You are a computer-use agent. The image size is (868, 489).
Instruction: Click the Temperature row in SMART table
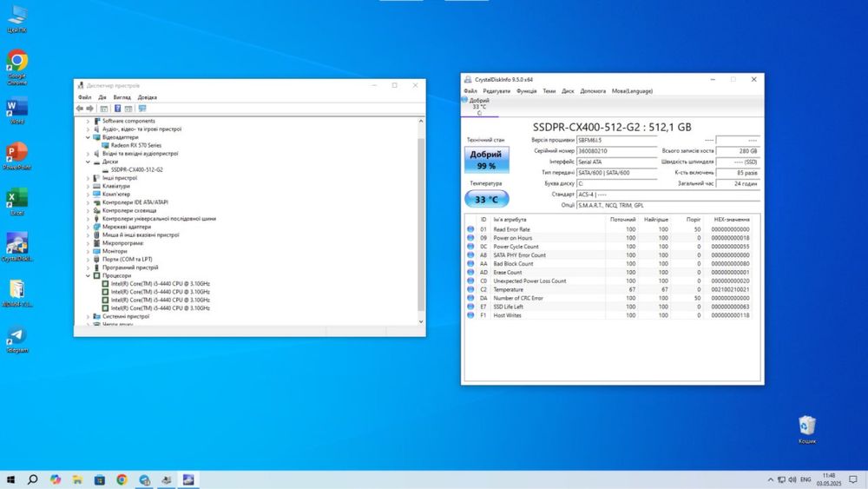tap(608, 289)
